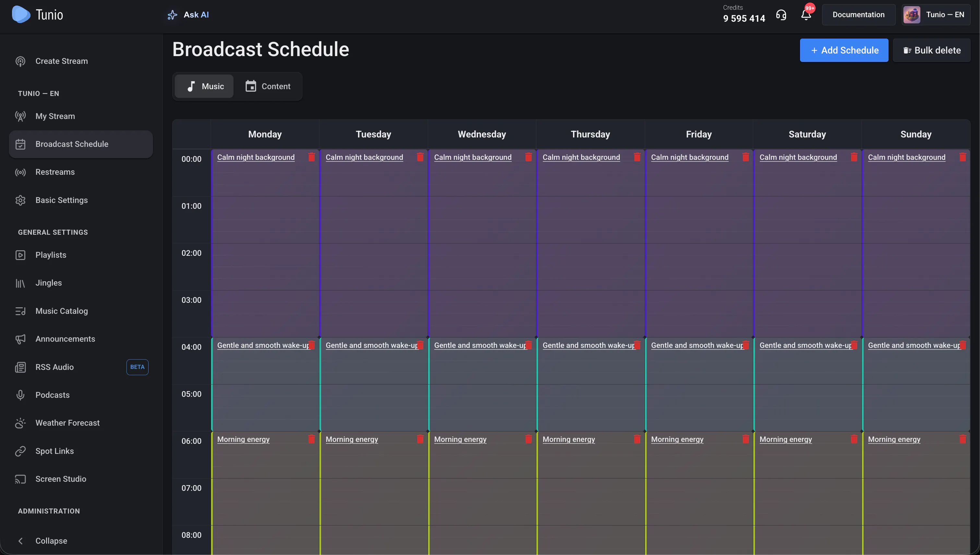This screenshot has height=555, width=980.
Task: Click the Bulk delete button
Action: pyautogui.click(x=932, y=50)
